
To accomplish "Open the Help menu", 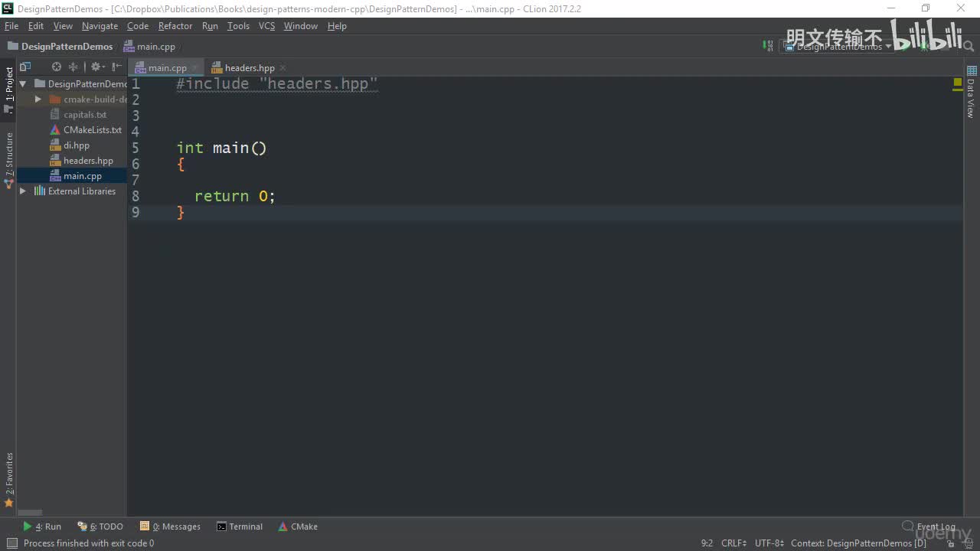I will pos(337,26).
